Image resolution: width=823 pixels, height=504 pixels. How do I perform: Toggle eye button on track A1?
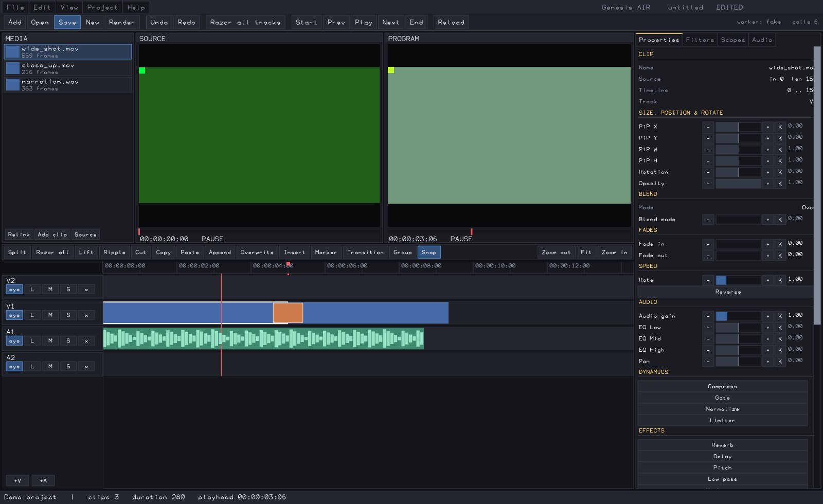[x=14, y=341]
